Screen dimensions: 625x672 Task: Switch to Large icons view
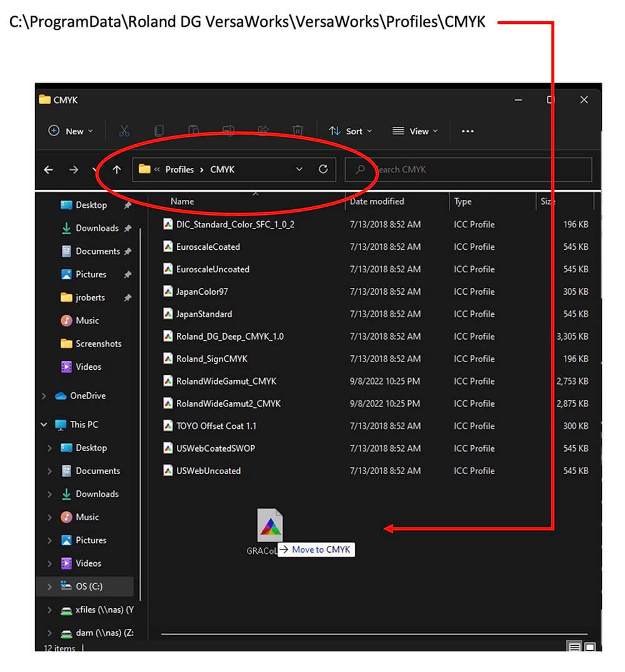pyautogui.click(x=590, y=647)
